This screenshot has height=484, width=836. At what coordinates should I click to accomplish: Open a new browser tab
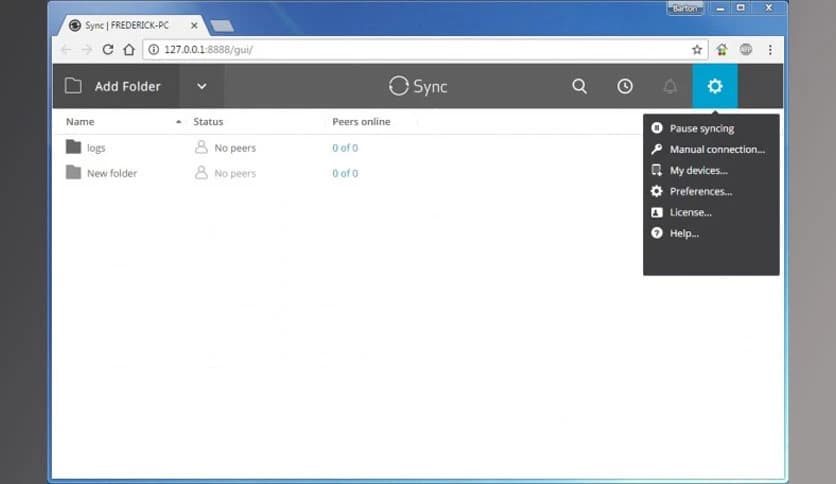222,26
